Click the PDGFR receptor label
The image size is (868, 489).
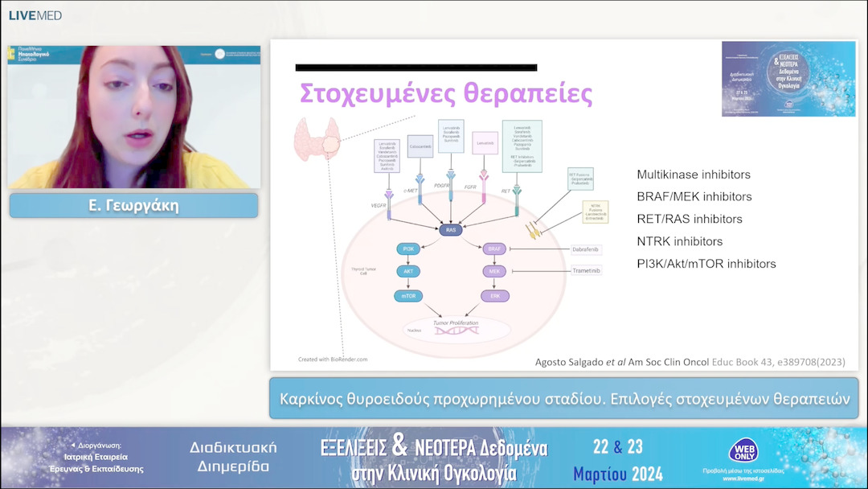(x=442, y=186)
